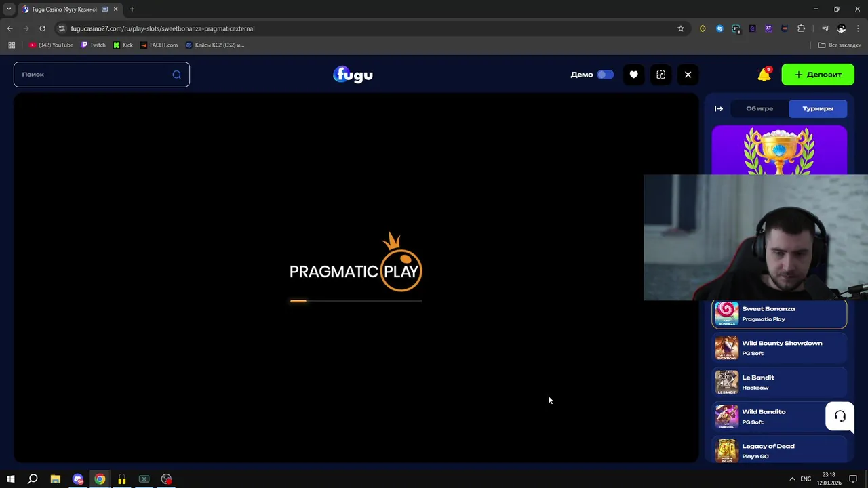
Task: Select Legacy of Dead game
Action: point(779,450)
